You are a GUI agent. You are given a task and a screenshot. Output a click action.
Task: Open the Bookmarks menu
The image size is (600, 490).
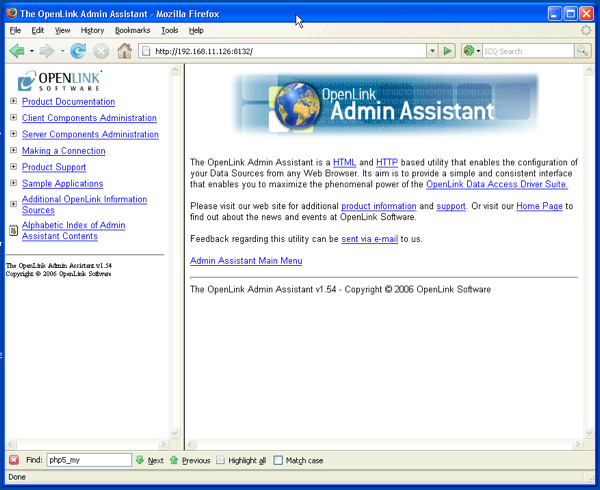(132, 30)
